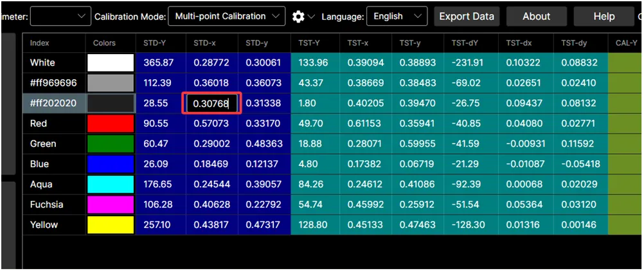Expand the arrow beside the gear icon
This screenshot has width=644, height=271.
tap(312, 16)
